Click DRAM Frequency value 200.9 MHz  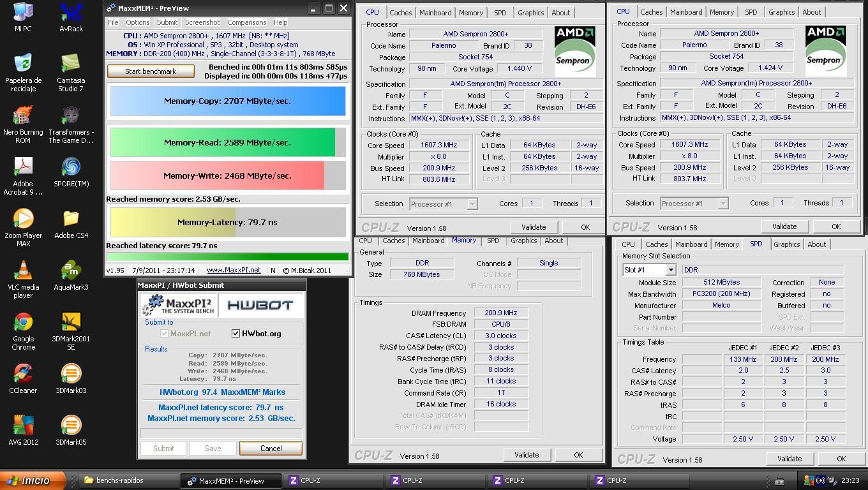[x=501, y=313]
